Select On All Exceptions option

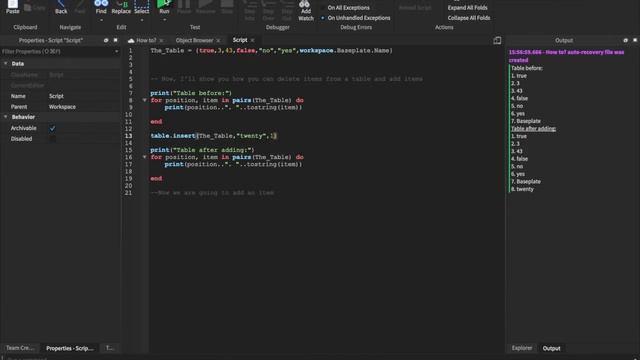(x=344, y=8)
